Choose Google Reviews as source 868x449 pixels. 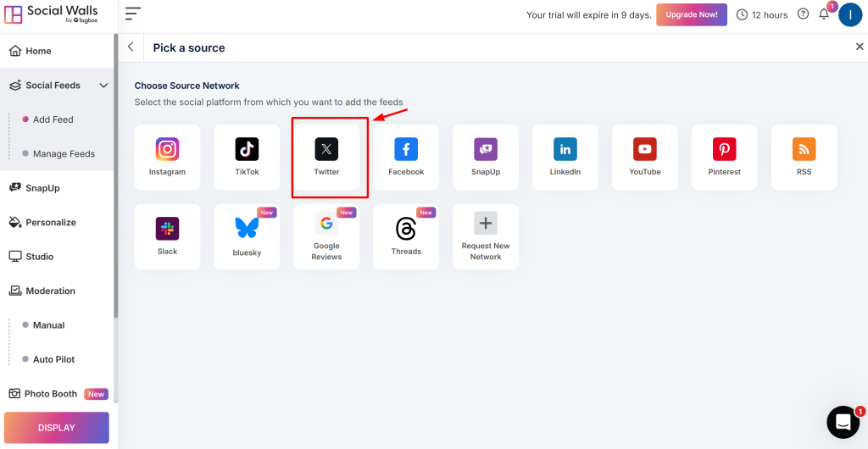326,236
